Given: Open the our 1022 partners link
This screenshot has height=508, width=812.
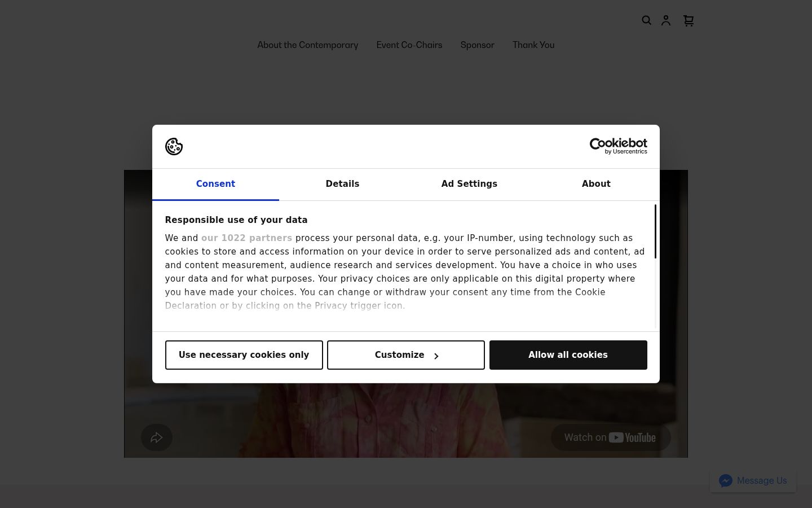Looking at the screenshot, I should click(x=246, y=238).
